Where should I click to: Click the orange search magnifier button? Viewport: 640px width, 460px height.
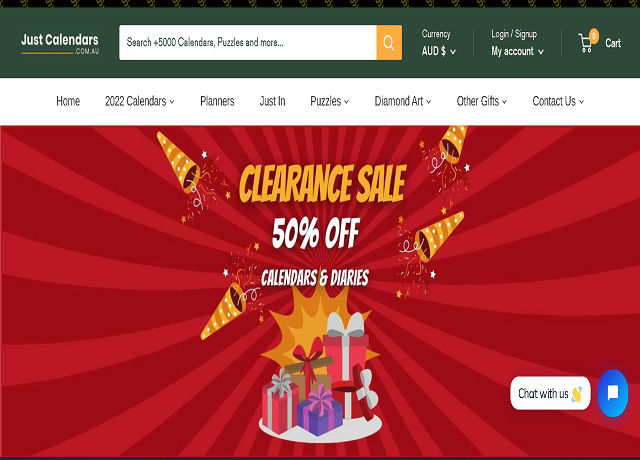point(389,42)
